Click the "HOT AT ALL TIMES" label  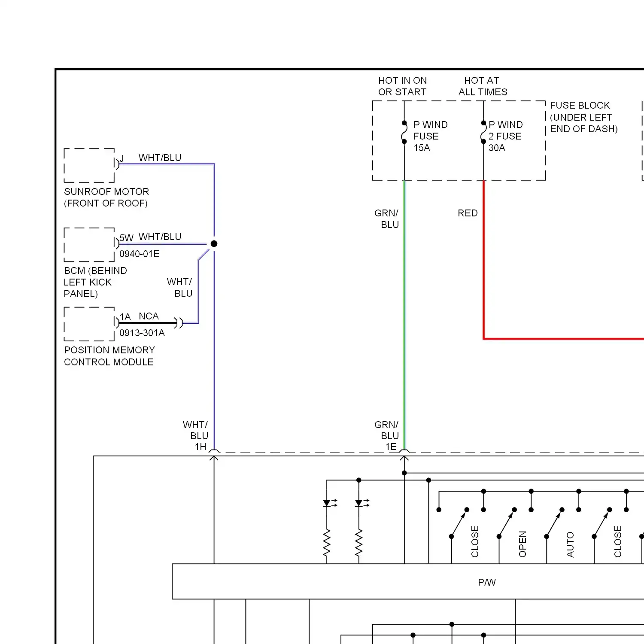(x=483, y=86)
